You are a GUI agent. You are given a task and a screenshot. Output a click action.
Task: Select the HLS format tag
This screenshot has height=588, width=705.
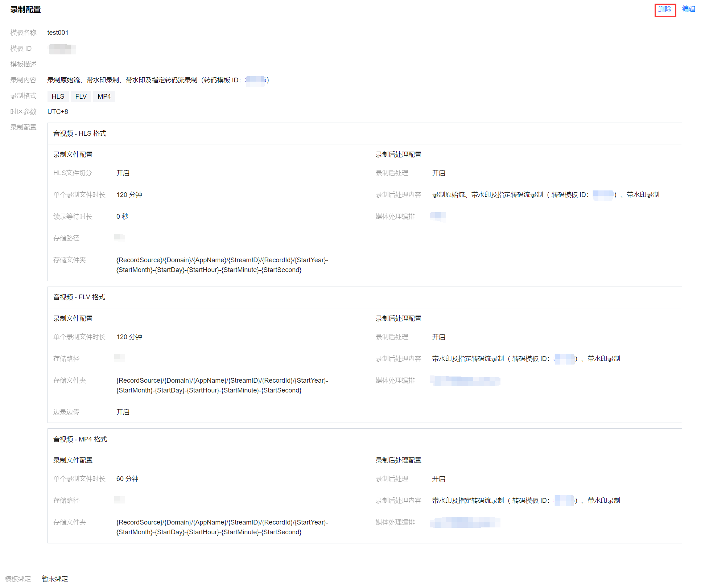tap(58, 96)
